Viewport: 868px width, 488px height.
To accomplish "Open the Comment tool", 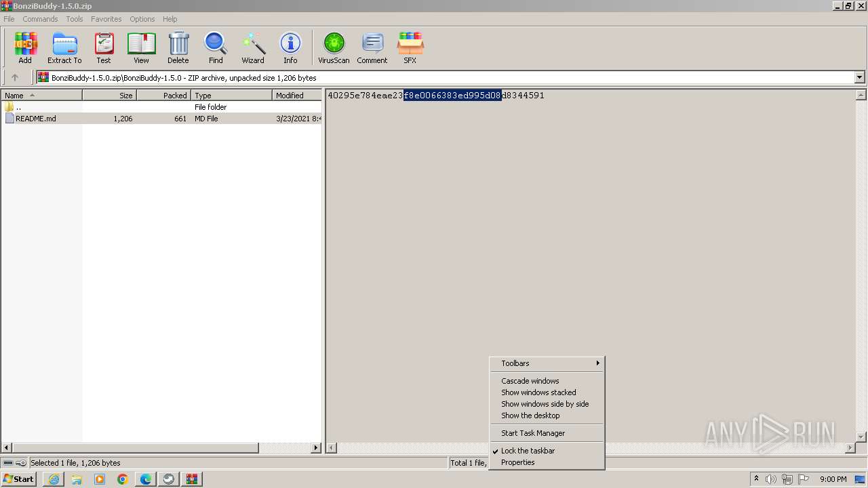I will [372, 47].
